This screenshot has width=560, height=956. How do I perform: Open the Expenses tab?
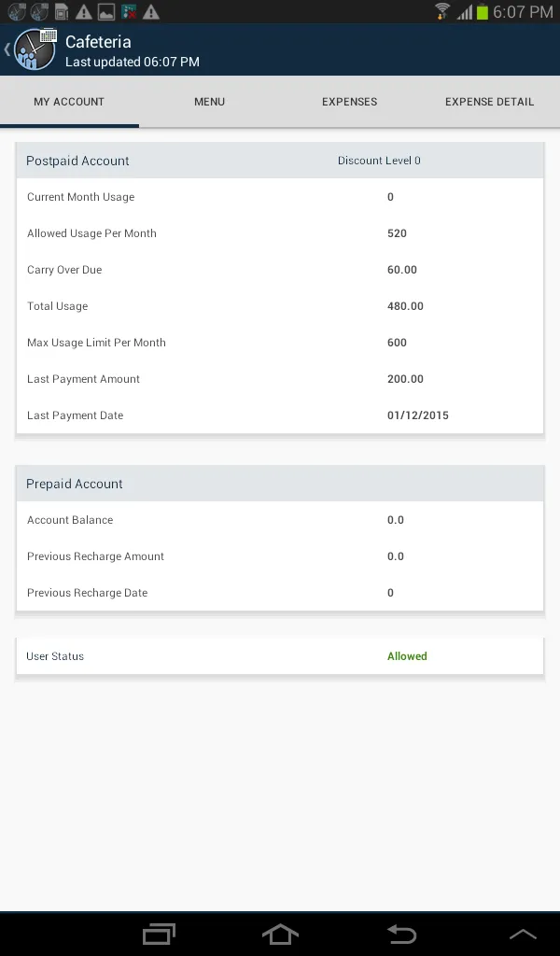click(x=349, y=102)
